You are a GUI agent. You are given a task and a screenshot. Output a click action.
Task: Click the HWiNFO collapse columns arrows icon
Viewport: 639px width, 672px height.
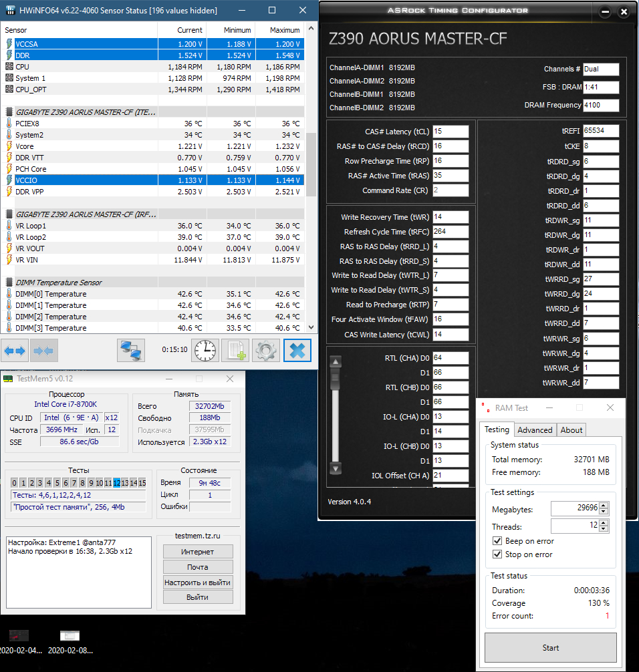43,351
